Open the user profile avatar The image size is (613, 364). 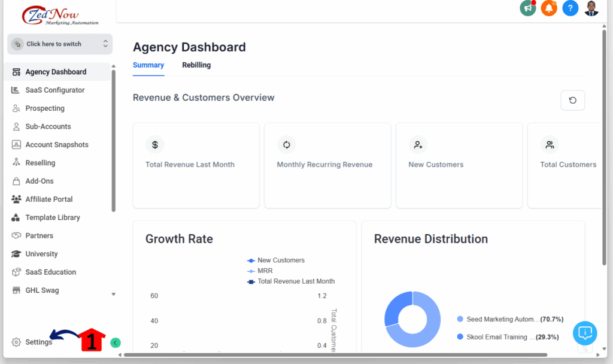coord(591,8)
